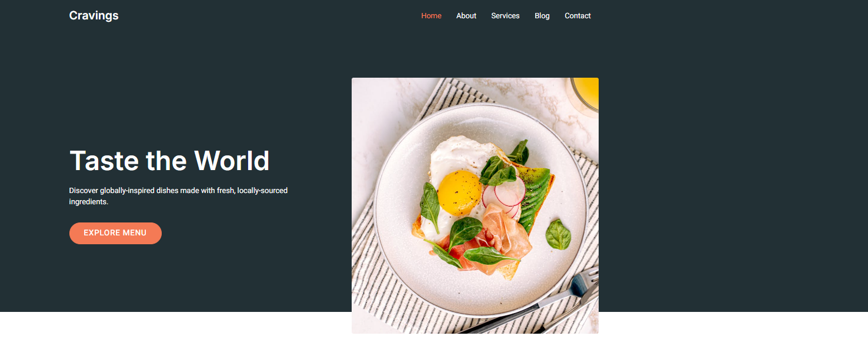868x359 pixels.
Task: Open the Services menu item
Action: pos(505,16)
